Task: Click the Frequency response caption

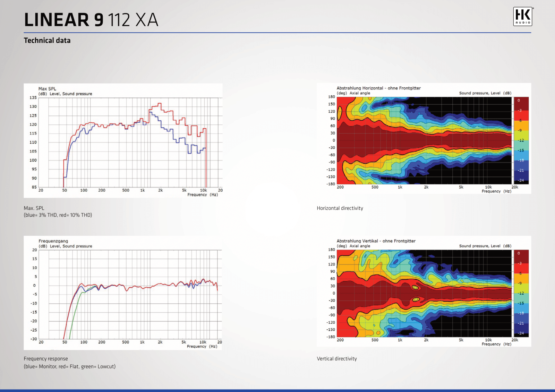Action: click(x=46, y=359)
